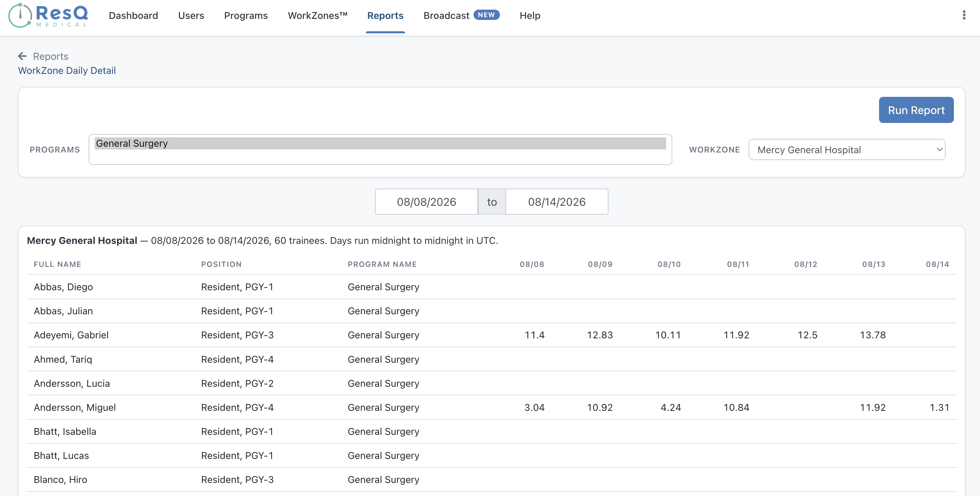The height and width of the screenshot is (496, 980).
Task: Select the Reports navigation tab
Action: pyautogui.click(x=385, y=15)
